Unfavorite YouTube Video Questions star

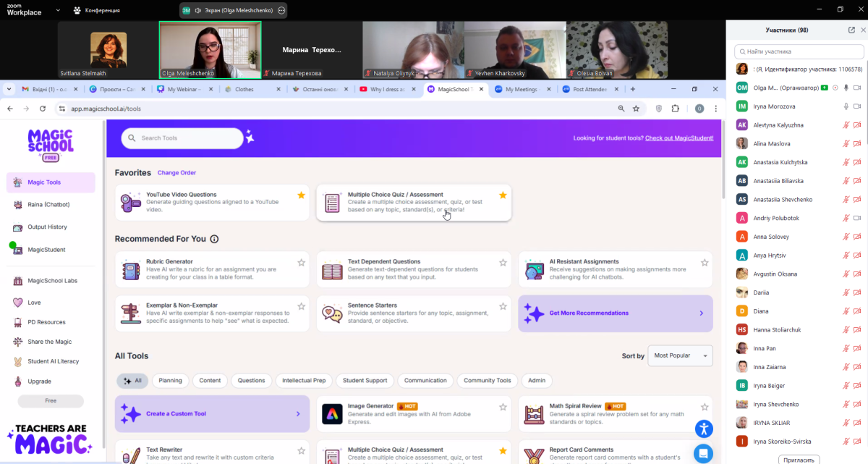click(x=301, y=195)
